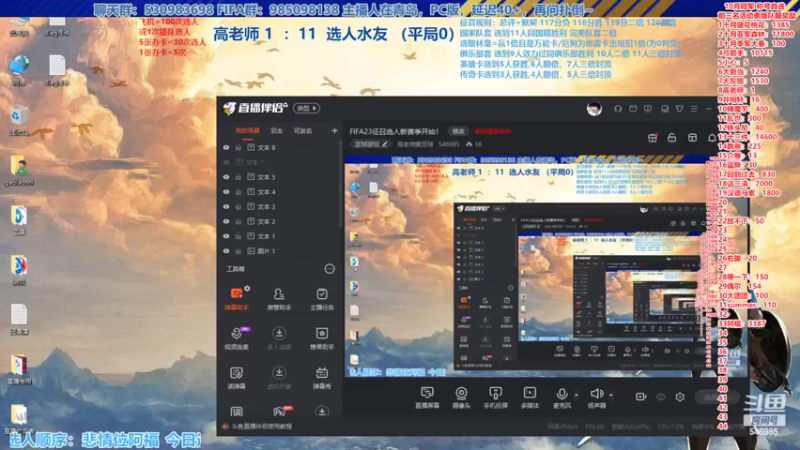This screenshot has width=800, height=450.
Task: Switch to the second scene tab
Action: (x=277, y=131)
